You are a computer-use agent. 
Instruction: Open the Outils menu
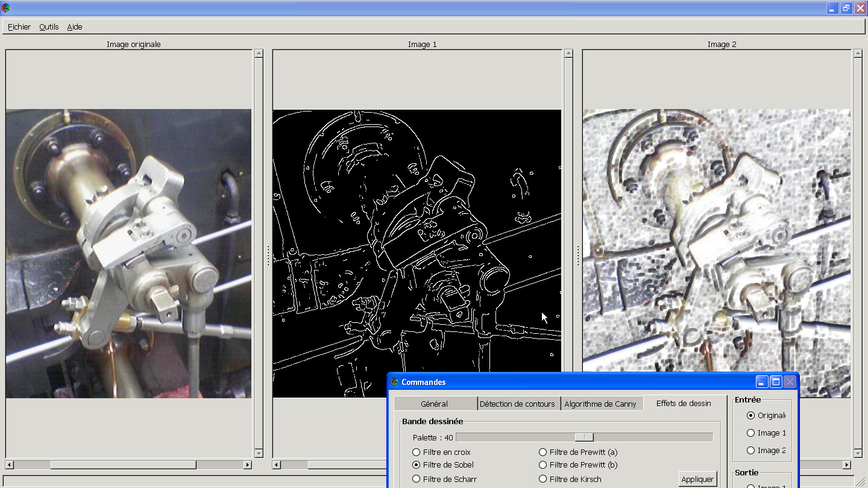click(49, 27)
